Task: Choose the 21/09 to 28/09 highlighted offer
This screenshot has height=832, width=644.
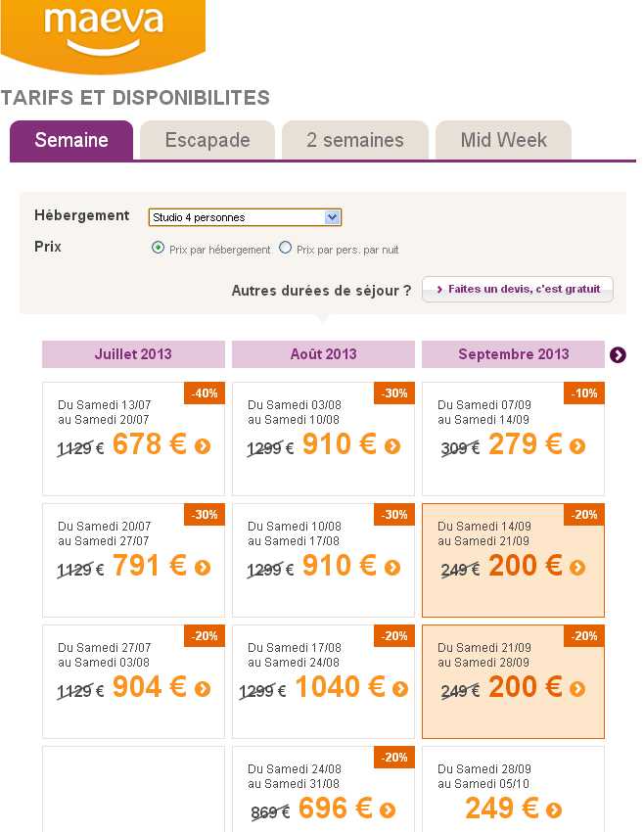Action: click(513, 681)
